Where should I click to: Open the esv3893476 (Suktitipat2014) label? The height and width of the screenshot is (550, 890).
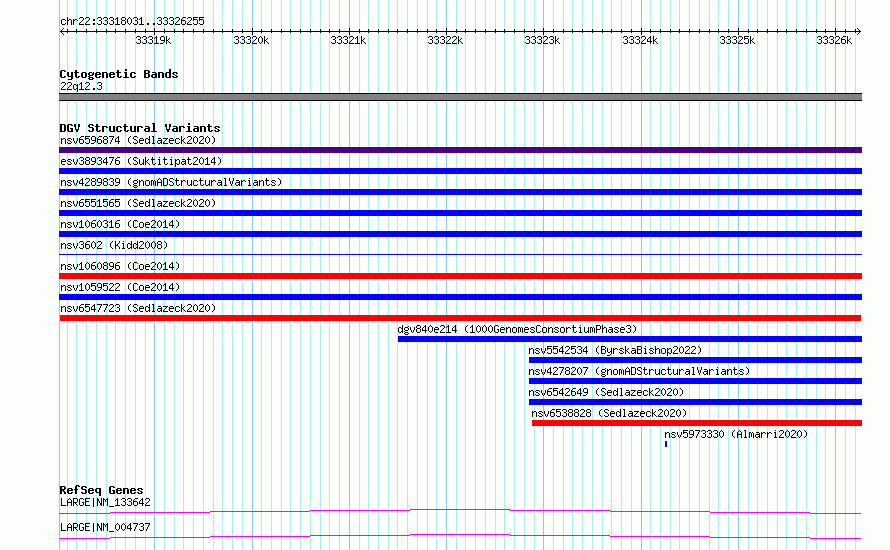click(141, 161)
